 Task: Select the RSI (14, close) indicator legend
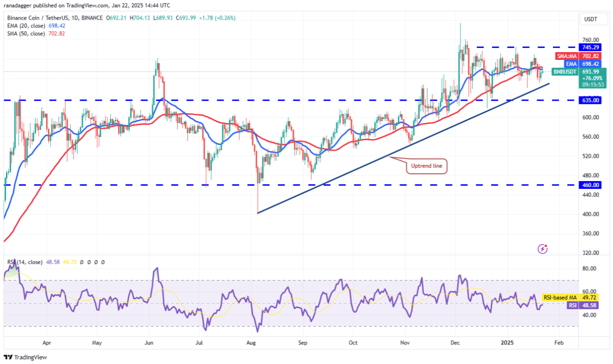coord(25,262)
